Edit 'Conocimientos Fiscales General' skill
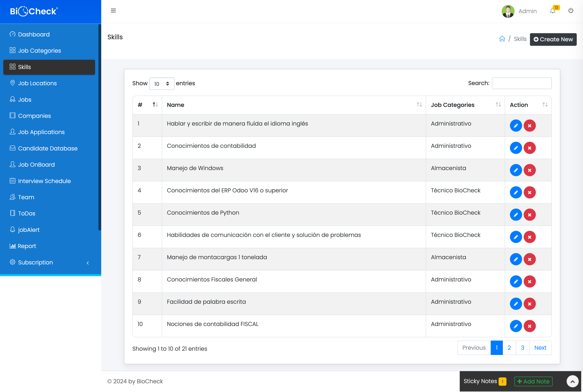 516,281
